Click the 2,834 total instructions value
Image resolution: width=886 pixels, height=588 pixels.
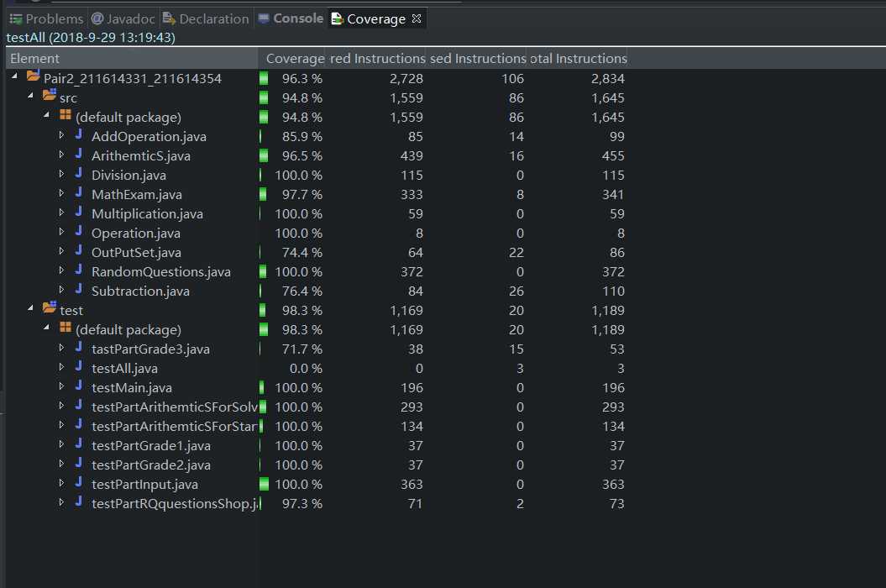[x=607, y=79]
